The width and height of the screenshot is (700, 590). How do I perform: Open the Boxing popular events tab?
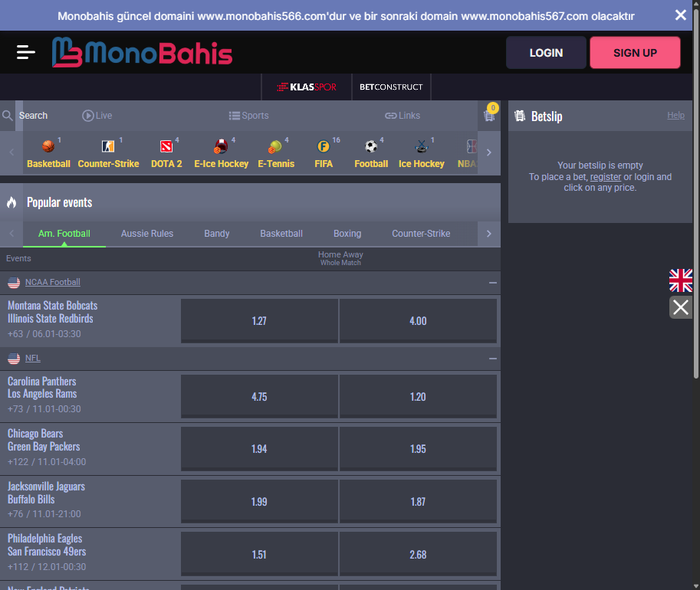(x=347, y=234)
